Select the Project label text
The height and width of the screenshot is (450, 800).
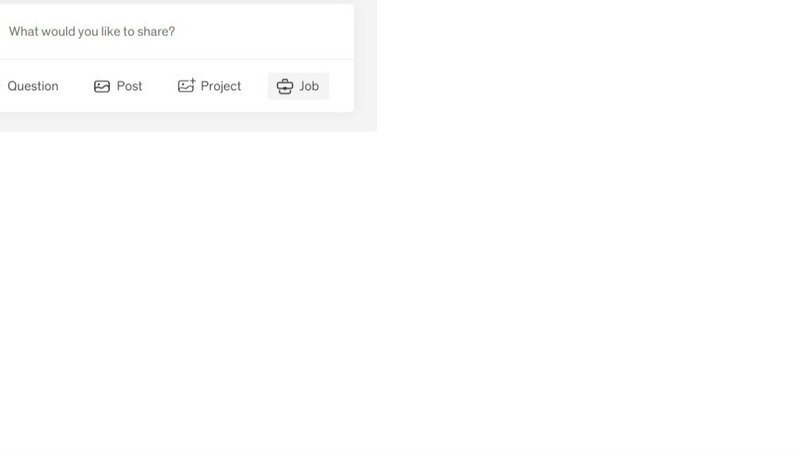pos(220,86)
